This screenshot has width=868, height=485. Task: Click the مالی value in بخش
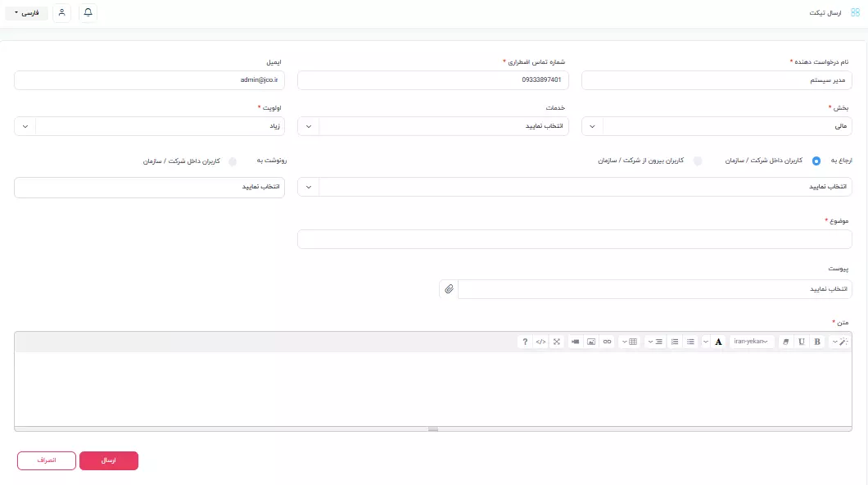click(841, 126)
